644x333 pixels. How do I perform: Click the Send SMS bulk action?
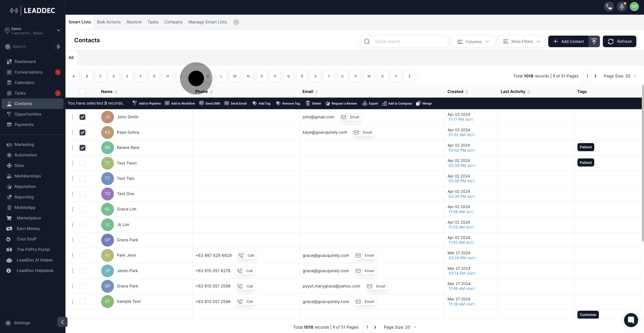pos(209,103)
